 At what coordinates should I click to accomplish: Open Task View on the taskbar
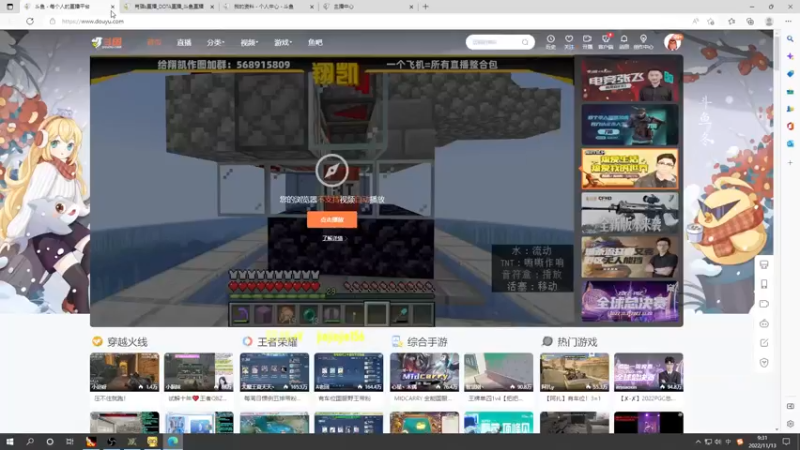70,442
